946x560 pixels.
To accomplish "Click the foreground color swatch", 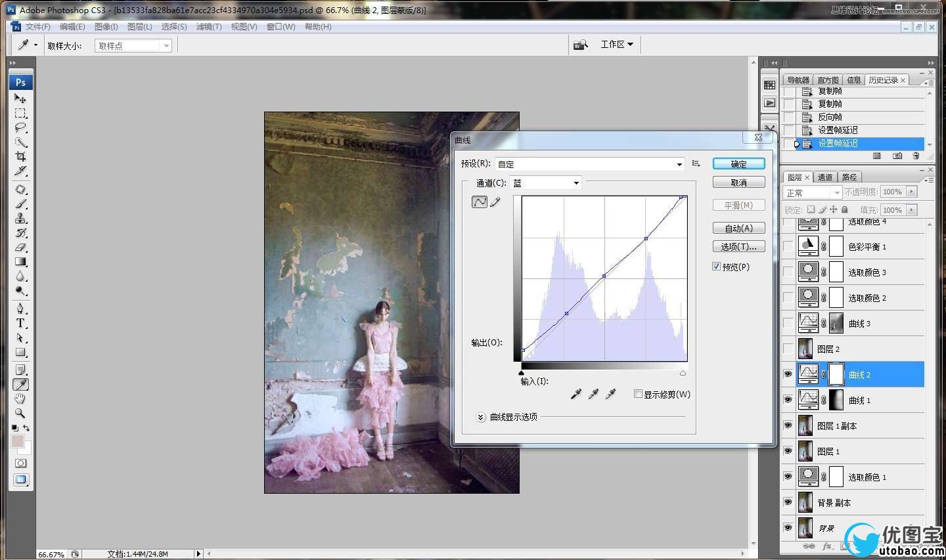I will [17, 441].
